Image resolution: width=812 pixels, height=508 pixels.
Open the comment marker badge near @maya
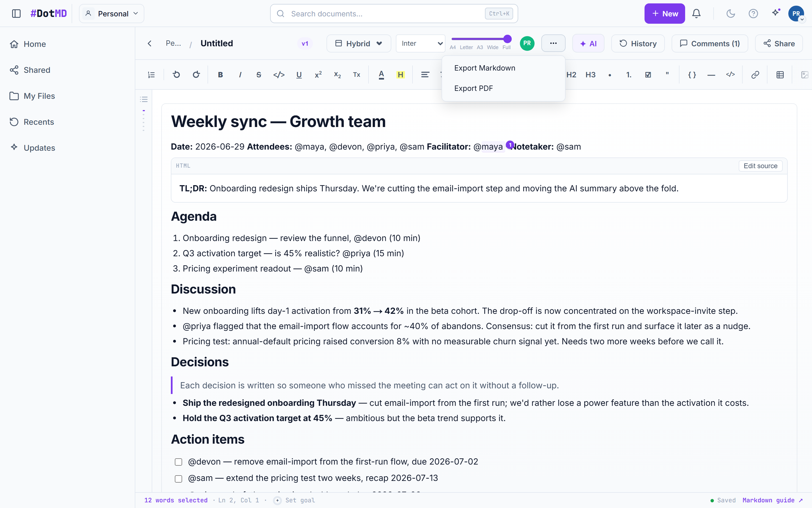pos(510,145)
